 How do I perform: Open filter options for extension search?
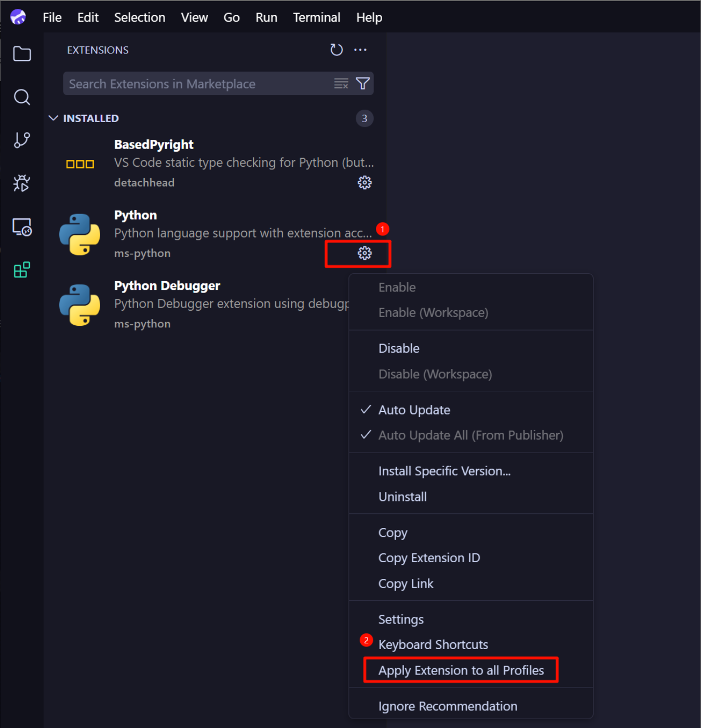pyautogui.click(x=362, y=83)
